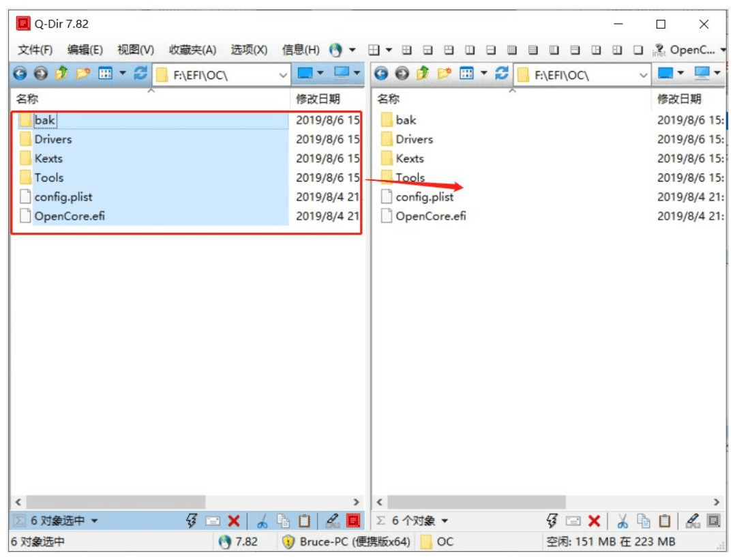735x560 pixels.
Task: Click the lightning bolt icon in right pane
Action: pyautogui.click(x=552, y=521)
